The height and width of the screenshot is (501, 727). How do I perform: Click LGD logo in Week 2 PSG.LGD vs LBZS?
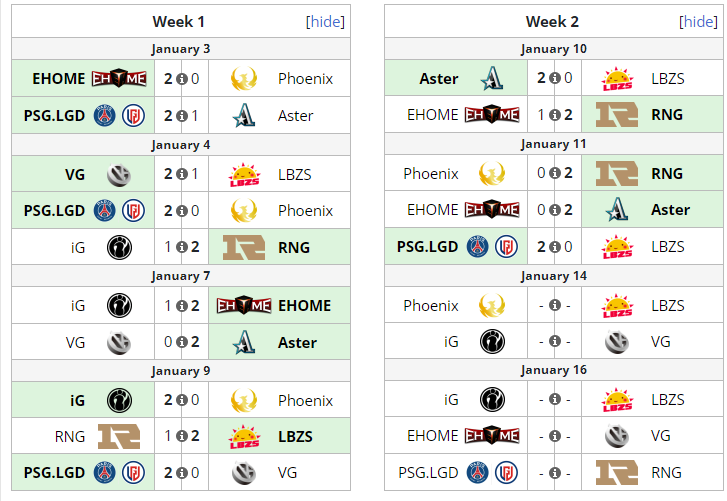[x=506, y=247]
